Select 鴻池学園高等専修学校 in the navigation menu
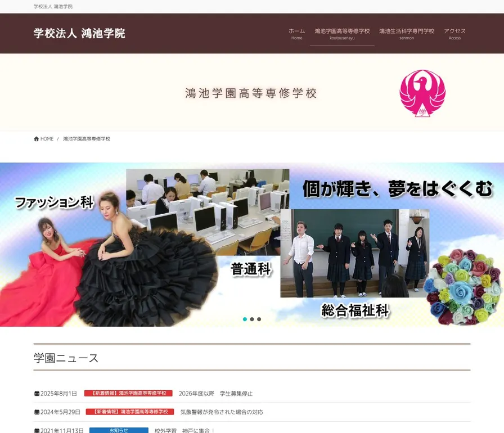Screen dimensions: 504x433 (342, 34)
